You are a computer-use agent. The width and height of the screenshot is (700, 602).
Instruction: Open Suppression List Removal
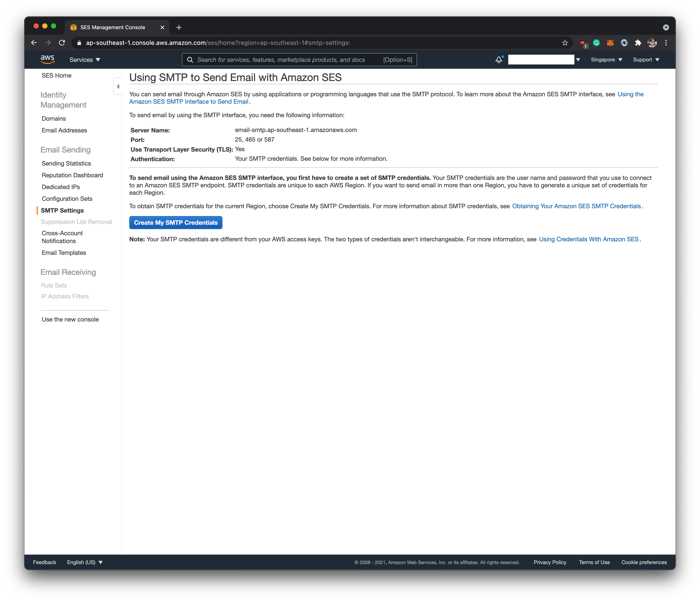(x=76, y=222)
